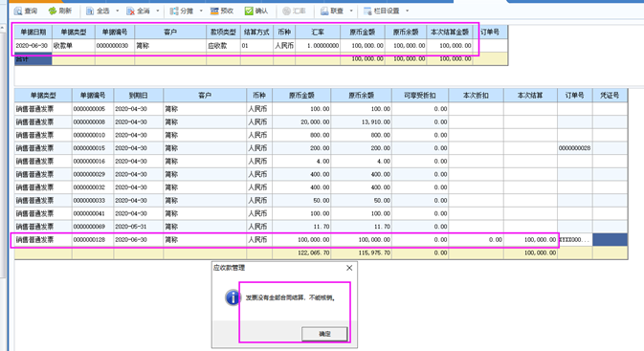This screenshot has height=351, width=644.
Task: Click upper table header 本次结算金额
Action: point(450,32)
